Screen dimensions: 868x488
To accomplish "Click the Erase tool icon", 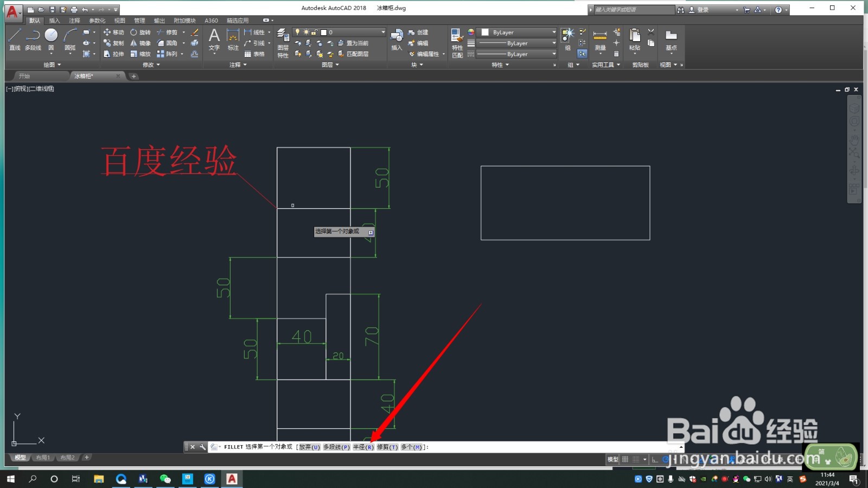I will (x=195, y=33).
